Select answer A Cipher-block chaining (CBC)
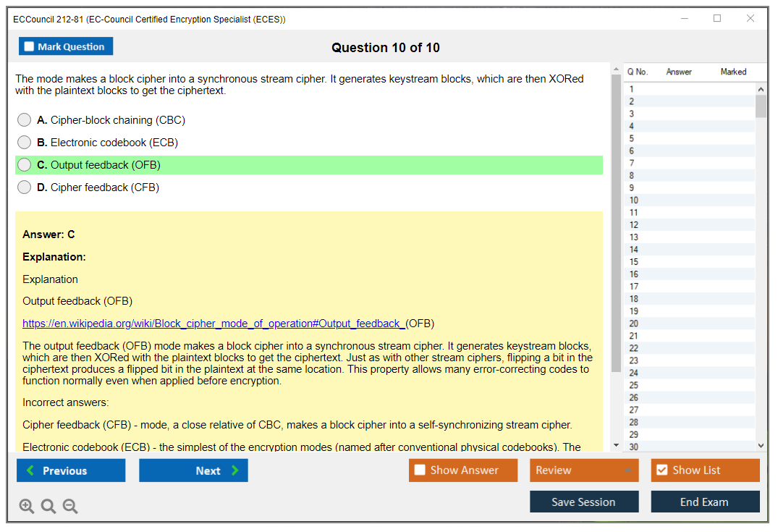778x532 pixels. [25, 120]
